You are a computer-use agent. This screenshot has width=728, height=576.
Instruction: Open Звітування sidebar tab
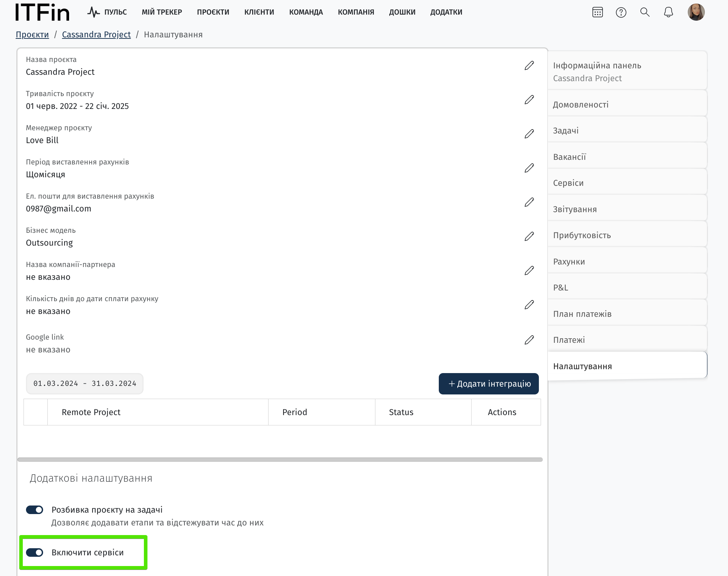pos(627,208)
